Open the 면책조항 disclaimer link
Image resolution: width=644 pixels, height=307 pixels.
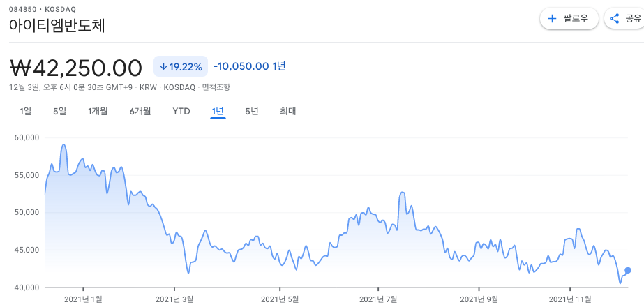point(217,87)
